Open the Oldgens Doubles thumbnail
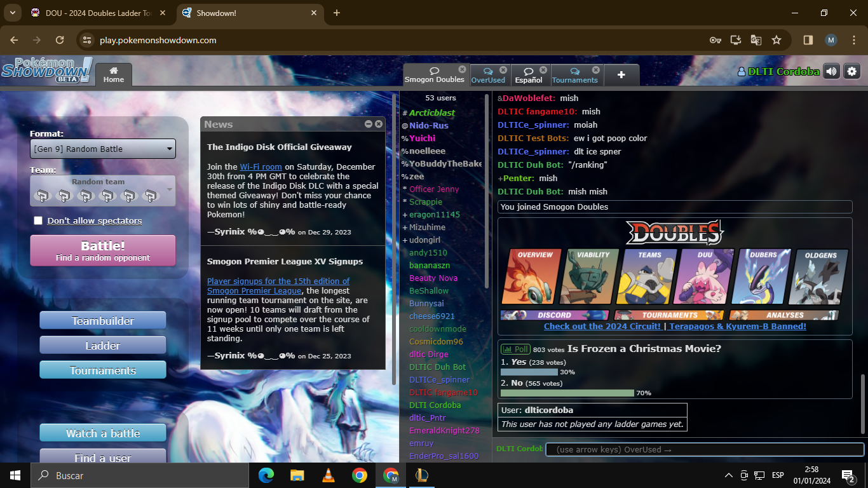Screen dimensions: 868x488 pyautogui.click(x=818, y=277)
